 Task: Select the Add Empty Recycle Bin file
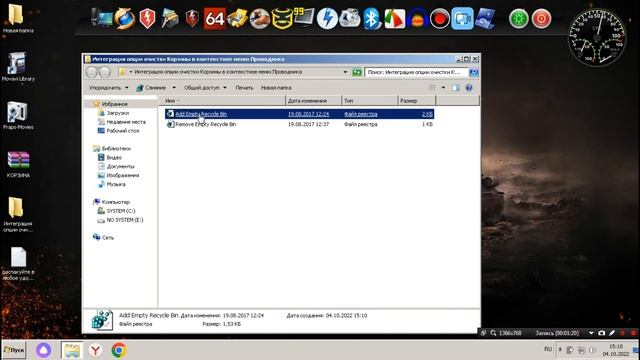pyautogui.click(x=299, y=114)
